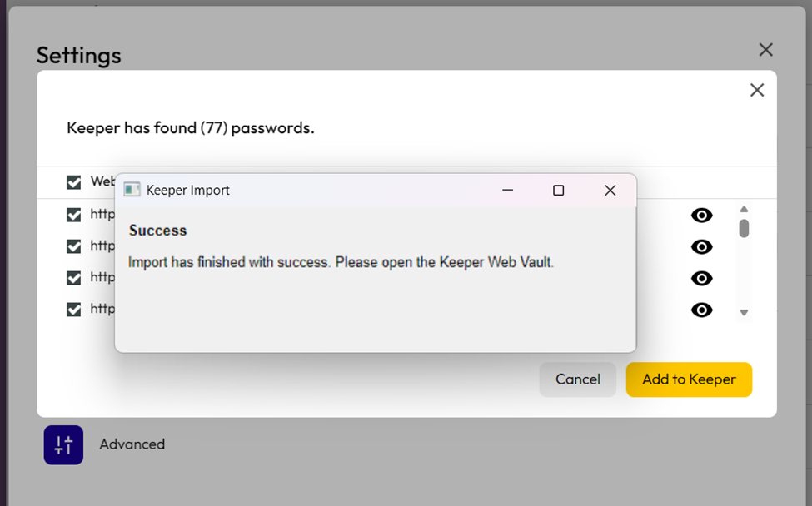Open the Advanced settings section
Image resolution: width=812 pixels, height=506 pixels.
coord(132,444)
